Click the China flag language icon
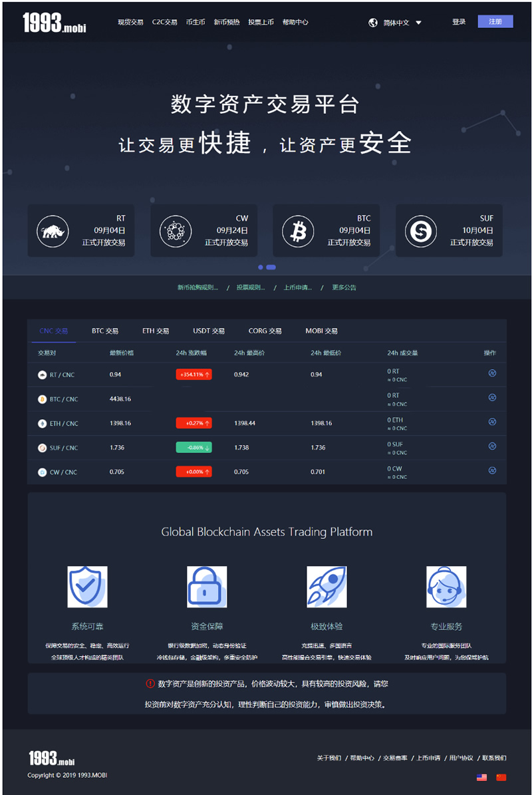This screenshot has width=532, height=795. coord(501,777)
